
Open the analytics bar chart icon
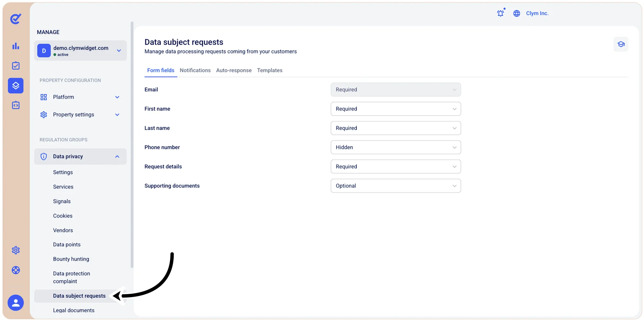click(x=16, y=46)
